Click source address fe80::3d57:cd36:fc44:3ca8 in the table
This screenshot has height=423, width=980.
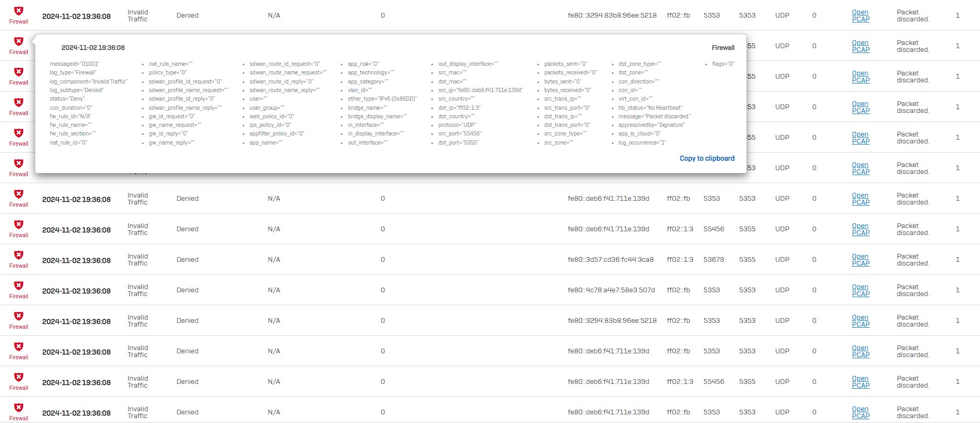pos(611,260)
